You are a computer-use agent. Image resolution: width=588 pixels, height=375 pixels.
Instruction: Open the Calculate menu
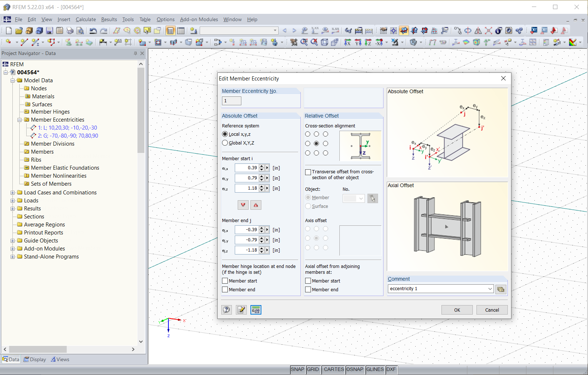[x=86, y=20]
